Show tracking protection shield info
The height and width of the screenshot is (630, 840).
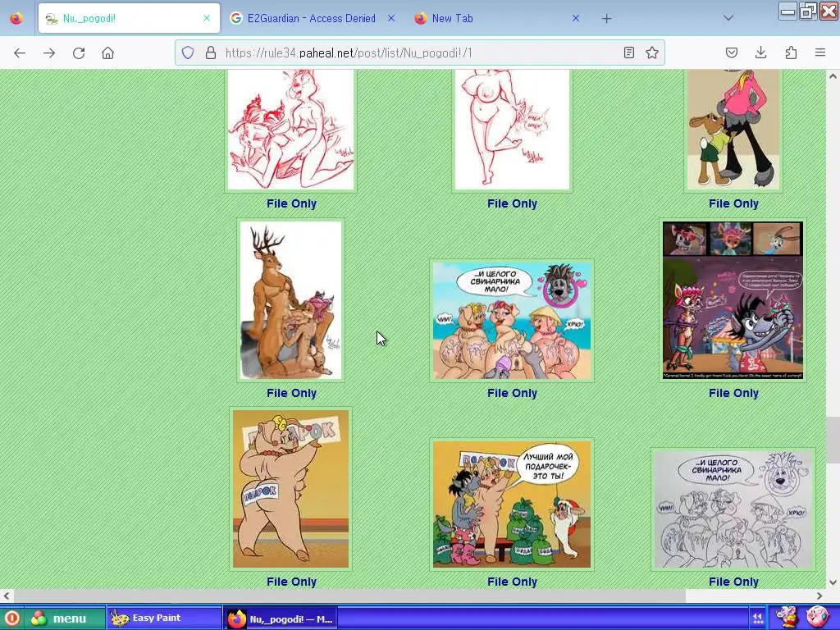click(x=188, y=52)
